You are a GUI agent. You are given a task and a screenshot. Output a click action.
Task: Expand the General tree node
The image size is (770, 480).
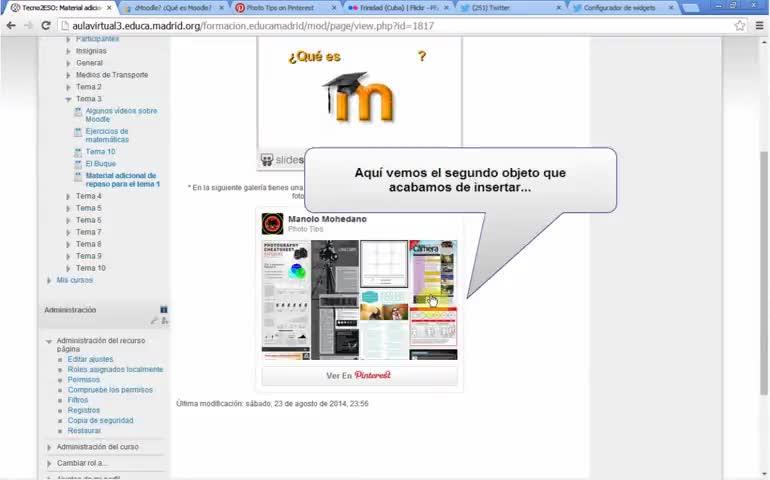pos(68,63)
